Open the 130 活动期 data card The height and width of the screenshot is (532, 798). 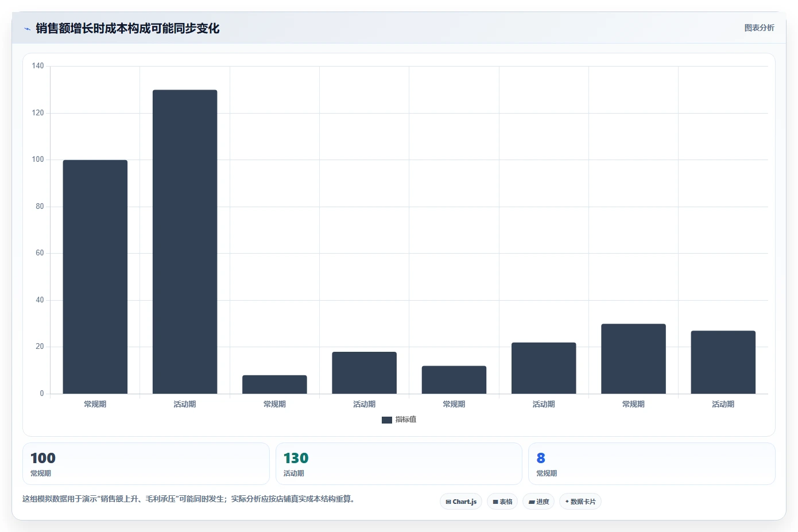click(x=399, y=464)
